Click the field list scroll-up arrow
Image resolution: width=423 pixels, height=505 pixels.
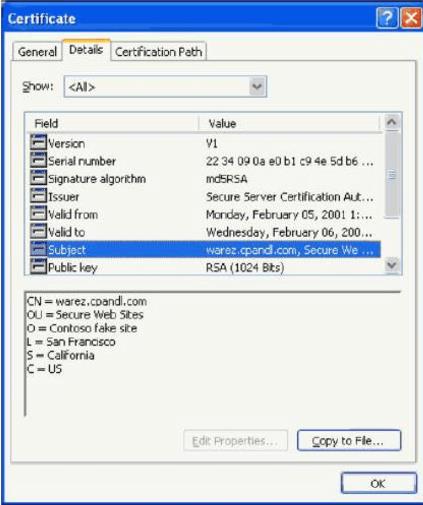tap(392, 123)
